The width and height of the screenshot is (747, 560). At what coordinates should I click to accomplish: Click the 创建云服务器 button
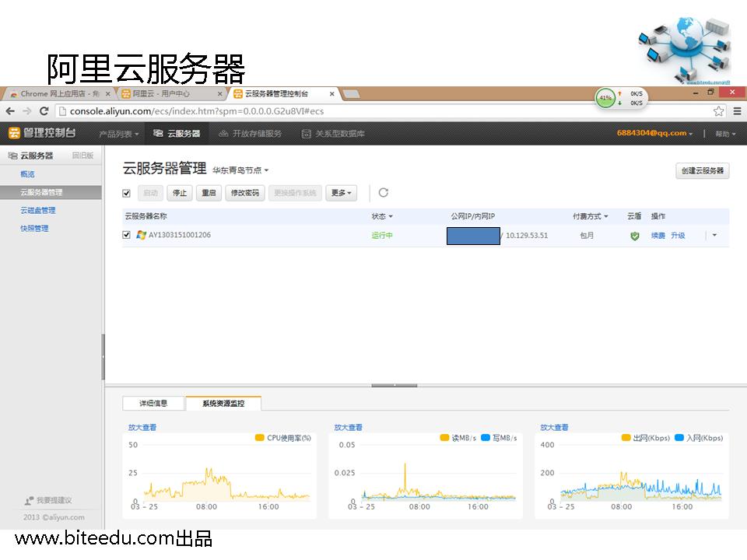click(x=702, y=171)
